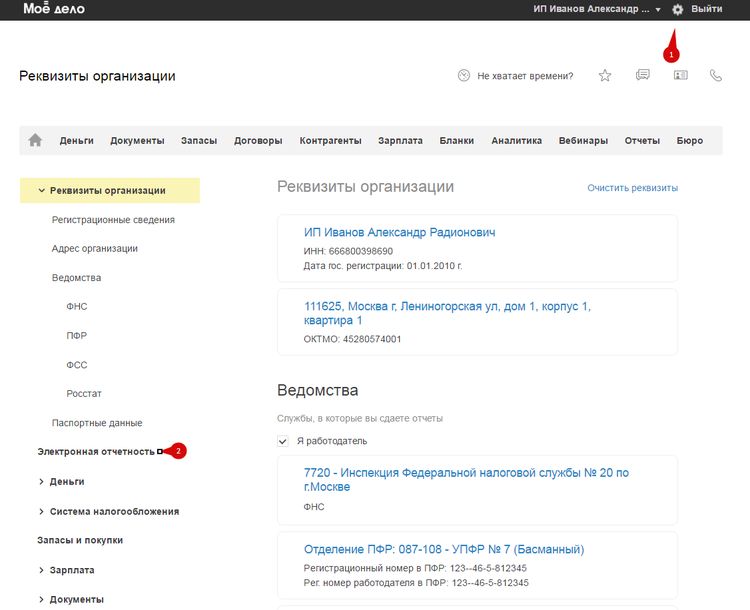Click the home icon in navigation bar
The image size is (750, 610).
point(35,141)
